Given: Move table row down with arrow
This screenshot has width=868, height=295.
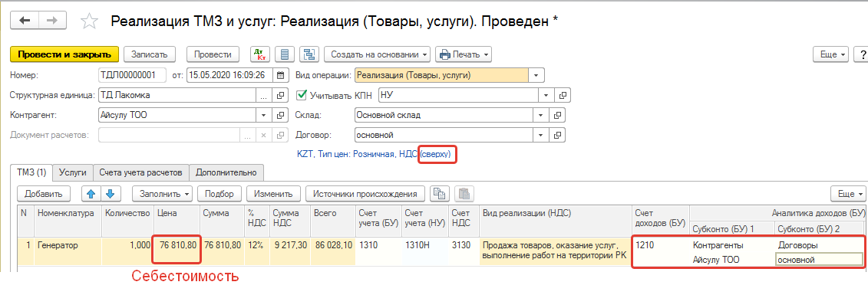Looking at the screenshot, I should tap(111, 194).
